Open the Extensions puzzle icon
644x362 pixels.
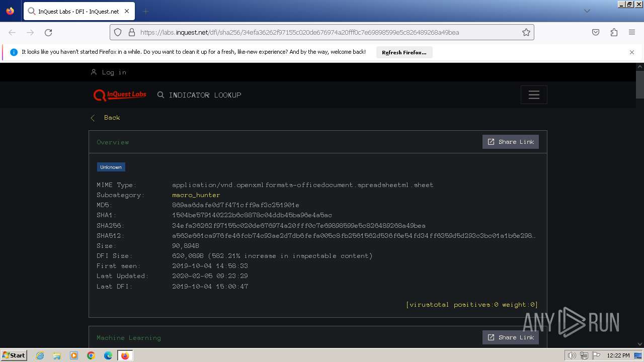(614, 32)
